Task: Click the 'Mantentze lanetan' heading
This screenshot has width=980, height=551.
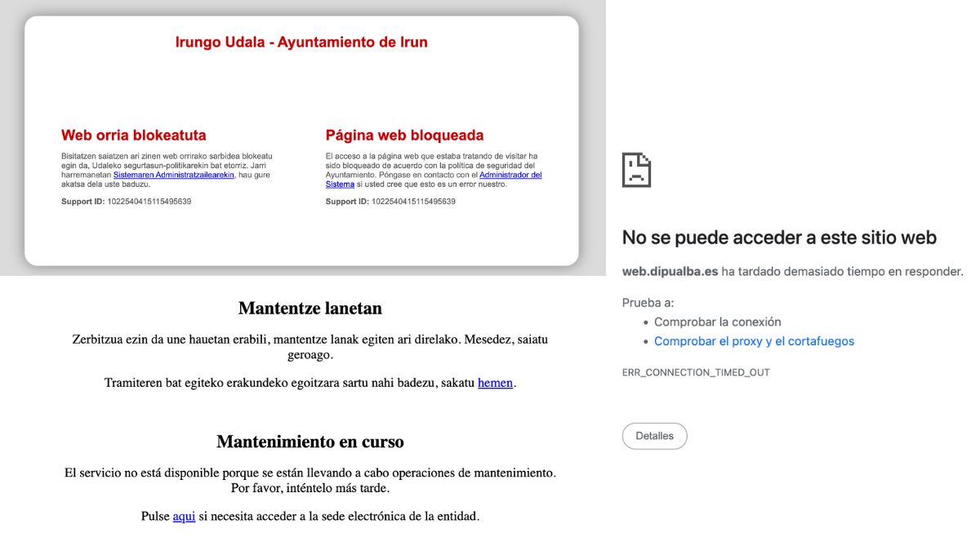Action: click(x=310, y=309)
